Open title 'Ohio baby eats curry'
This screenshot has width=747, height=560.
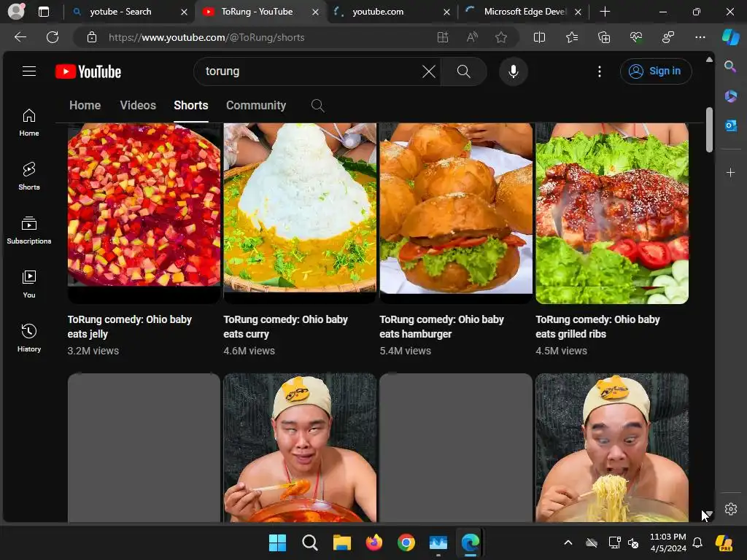285,327
